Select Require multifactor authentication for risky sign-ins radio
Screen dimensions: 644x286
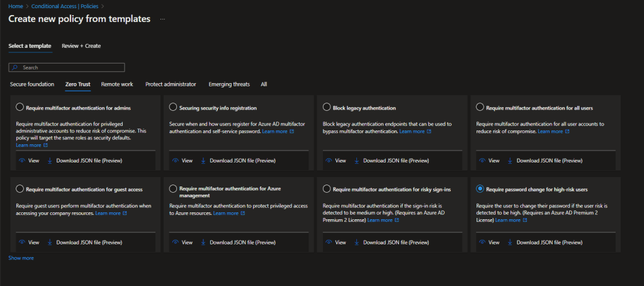pyautogui.click(x=327, y=188)
